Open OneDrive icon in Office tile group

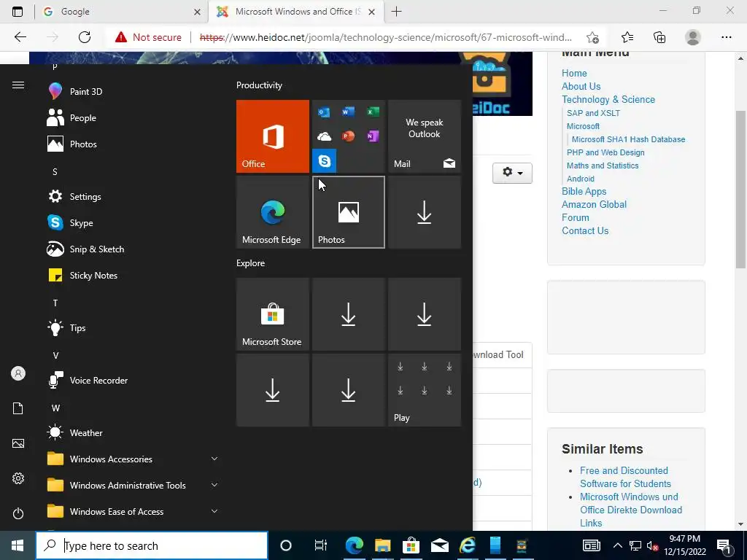pyautogui.click(x=324, y=136)
